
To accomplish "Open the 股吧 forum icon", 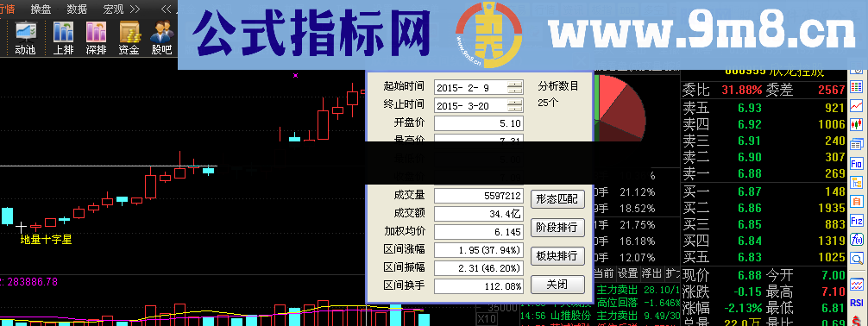I will click(x=161, y=38).
